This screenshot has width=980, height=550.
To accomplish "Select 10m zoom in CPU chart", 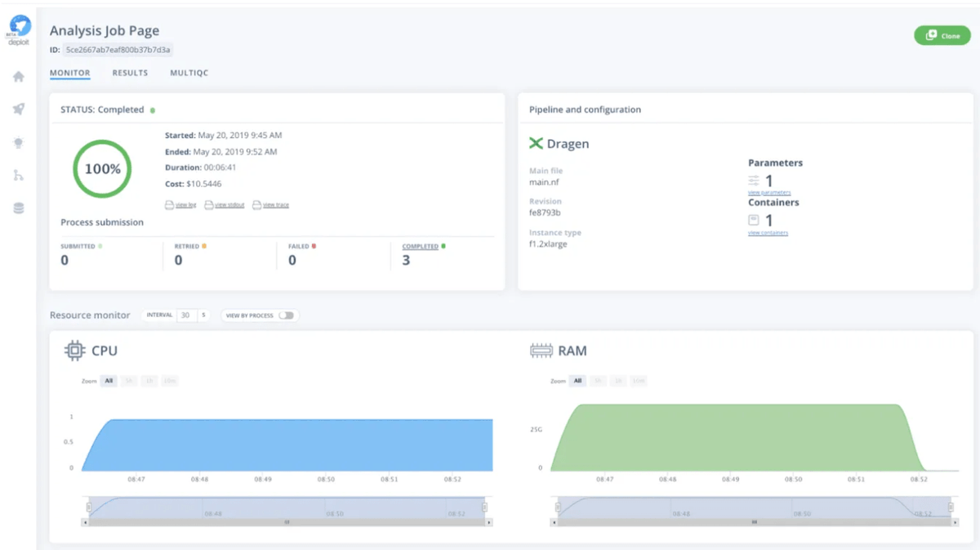I will click(169, 381).
